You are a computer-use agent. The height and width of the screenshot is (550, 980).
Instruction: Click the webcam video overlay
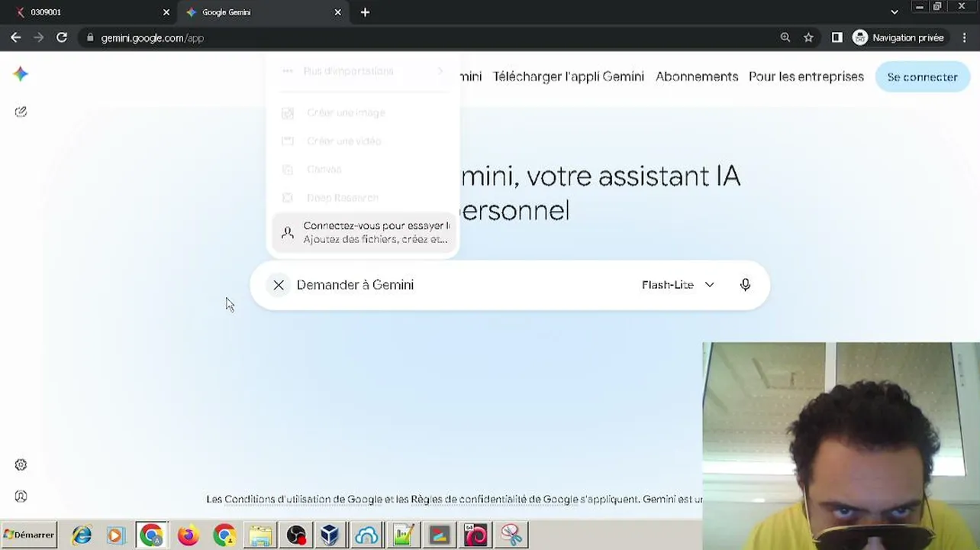[841, 446]
